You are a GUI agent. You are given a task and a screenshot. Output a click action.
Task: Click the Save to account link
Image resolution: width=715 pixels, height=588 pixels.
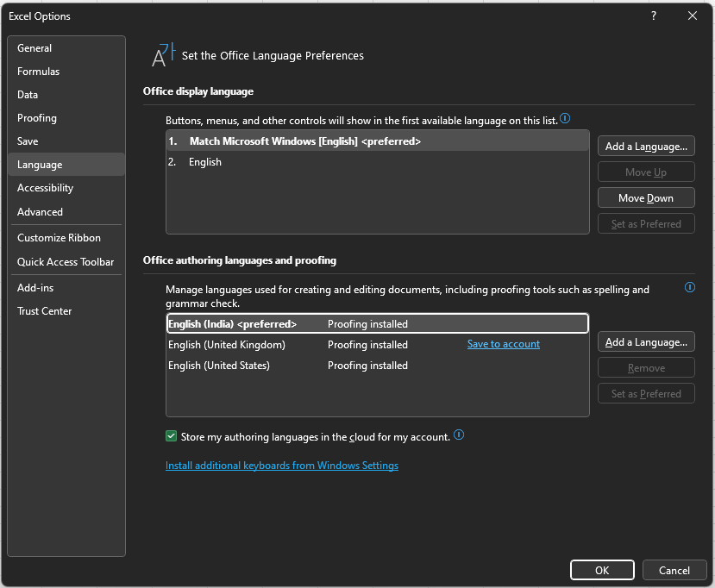tap(503, 344)
